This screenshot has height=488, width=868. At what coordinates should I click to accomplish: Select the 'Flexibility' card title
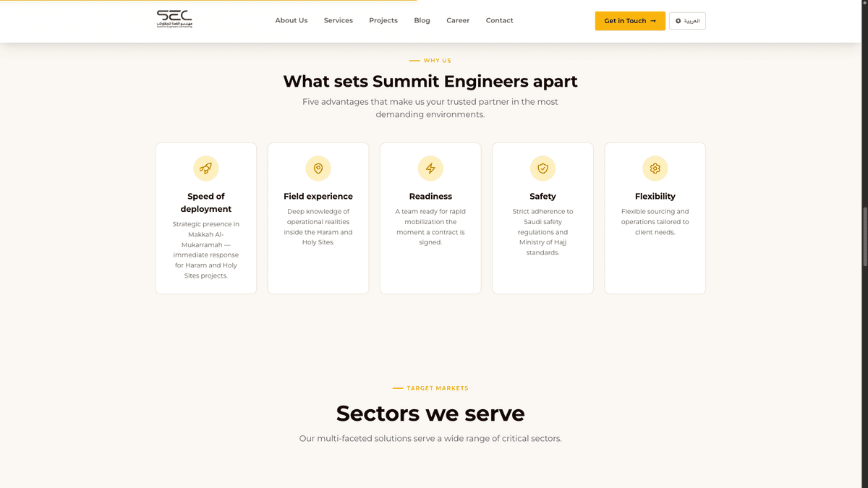click(x=655, y=197)
